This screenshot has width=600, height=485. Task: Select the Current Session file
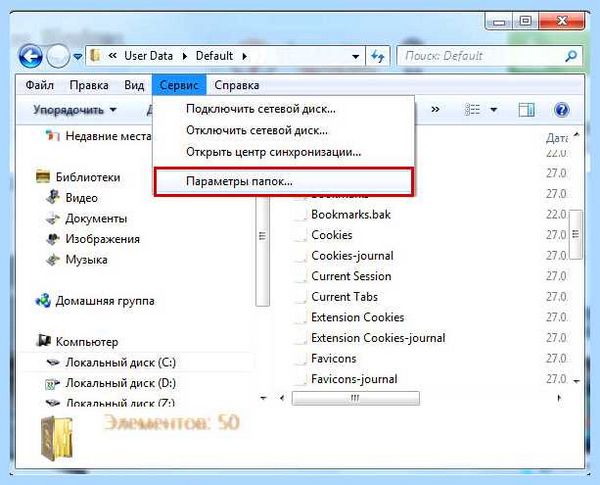tap(351, 276)
